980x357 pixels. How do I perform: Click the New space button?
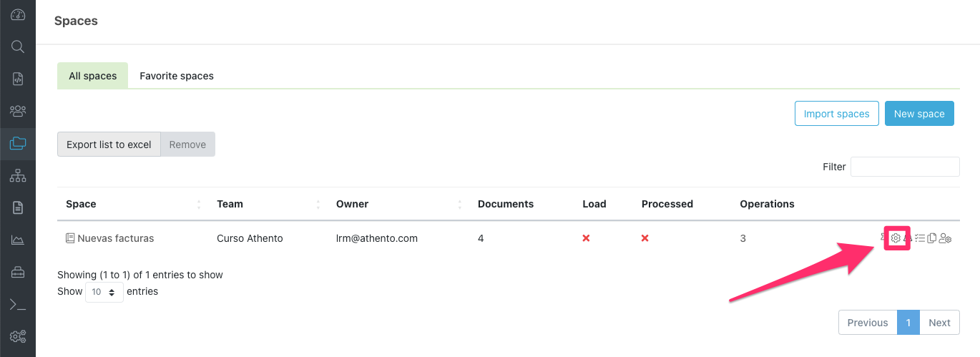(x=919, y=114)
